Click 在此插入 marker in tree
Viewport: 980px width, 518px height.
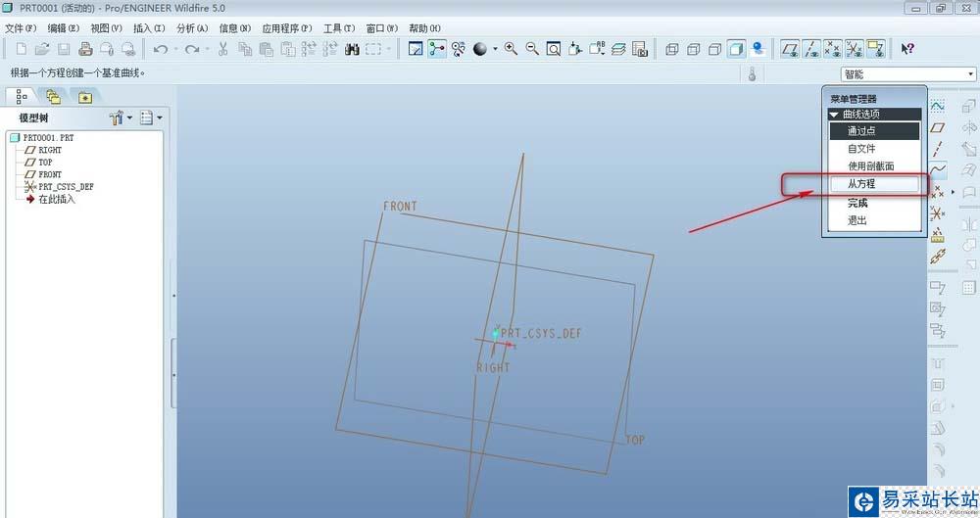(57, 199)
